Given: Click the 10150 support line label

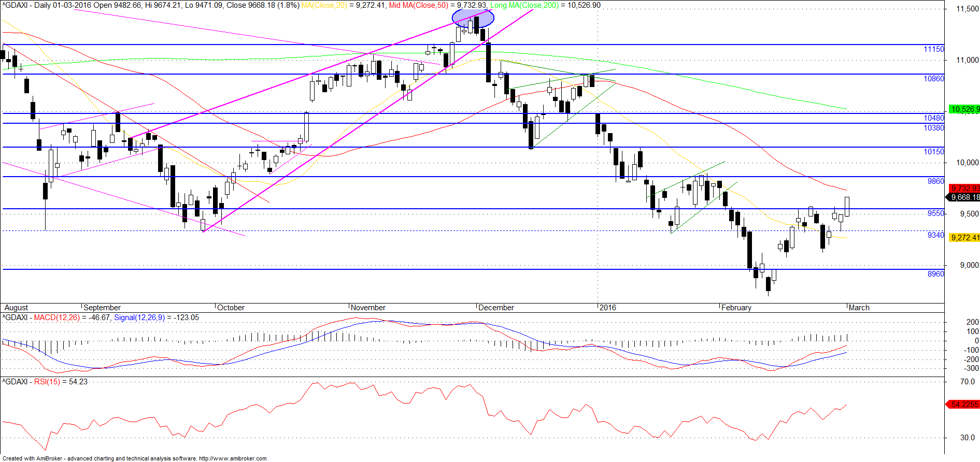Looking at the screenshot, I should (934, 152).
